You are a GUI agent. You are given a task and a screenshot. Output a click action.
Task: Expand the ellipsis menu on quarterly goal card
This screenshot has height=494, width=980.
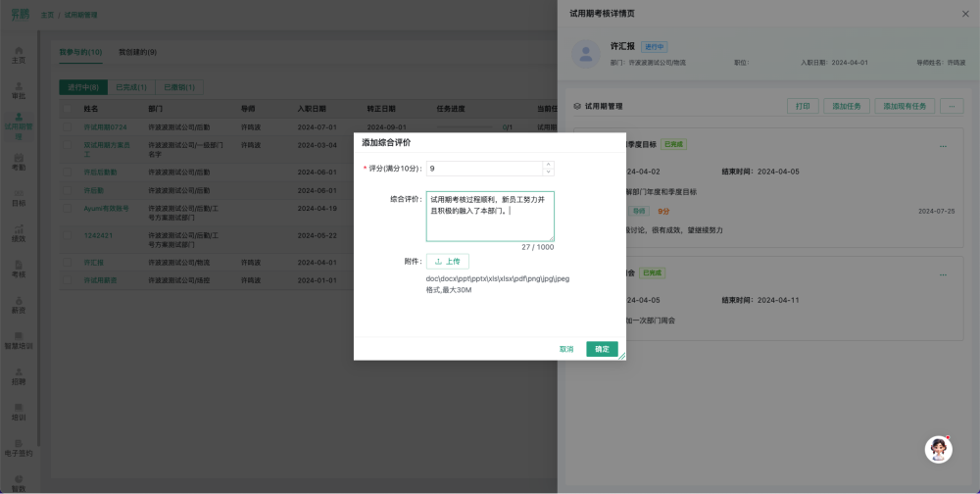click(x=943, y=145)
